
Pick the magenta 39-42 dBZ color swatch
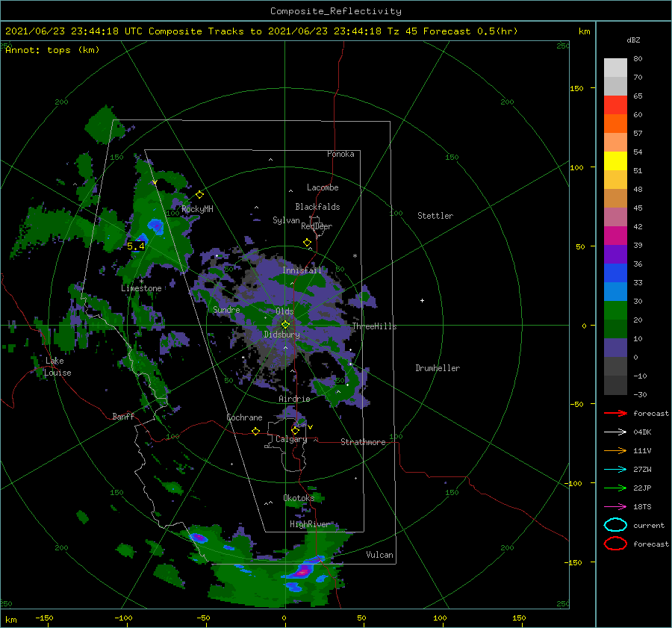(x=615, y=235)
